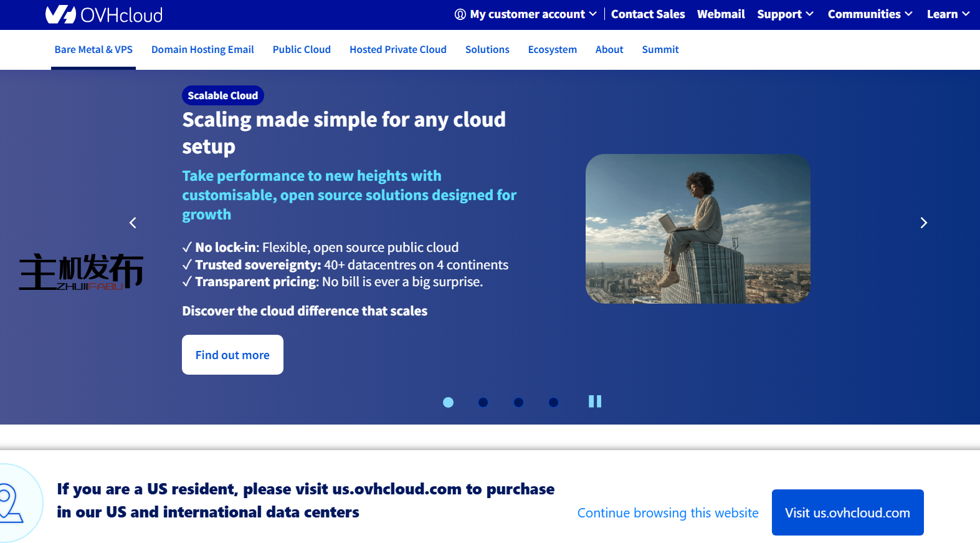Switch to the third carousel slide dot
The height and width of the screenshot is (543, 980).
click(x=518, y=402)
